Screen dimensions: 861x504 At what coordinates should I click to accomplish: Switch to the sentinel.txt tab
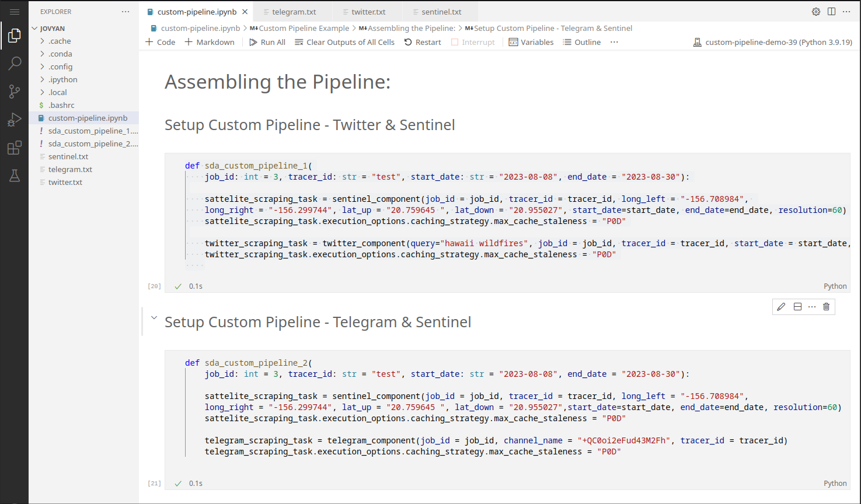[x=441, y=12]
